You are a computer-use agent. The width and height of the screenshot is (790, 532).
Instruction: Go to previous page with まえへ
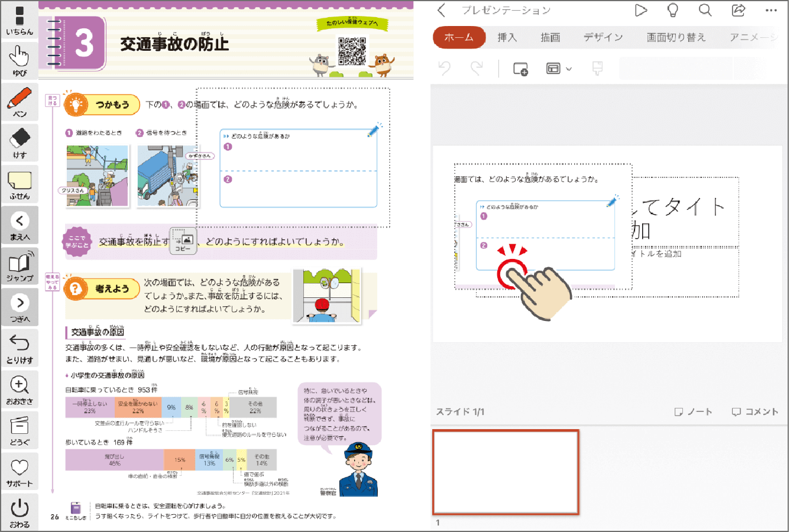click(x=20, y=225)
